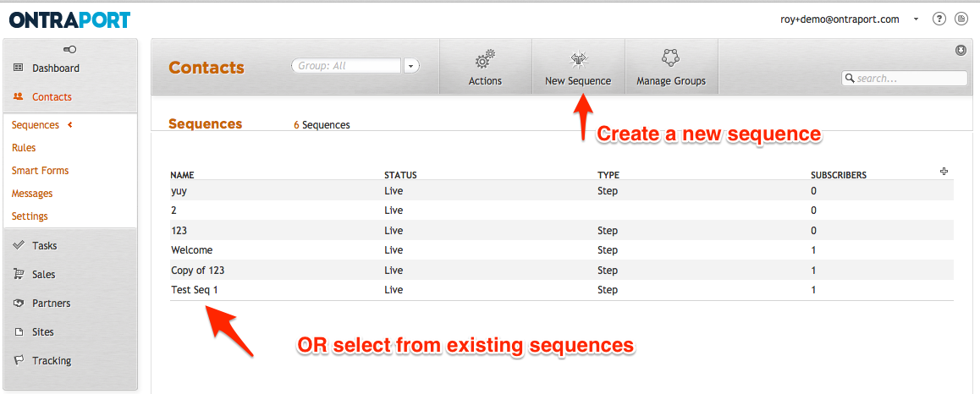Click the 6 Sequences count label
Screen dimensions: 980x394
[x=322, y=125]
